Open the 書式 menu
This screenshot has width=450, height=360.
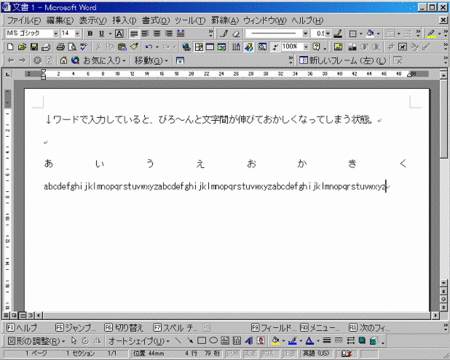(156, 21)
